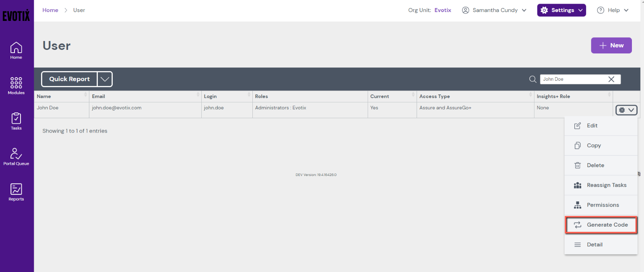This screenshot has height=272, width=644.
Task: Clear the John Doe search text
Action: click(x=611, y=79)
